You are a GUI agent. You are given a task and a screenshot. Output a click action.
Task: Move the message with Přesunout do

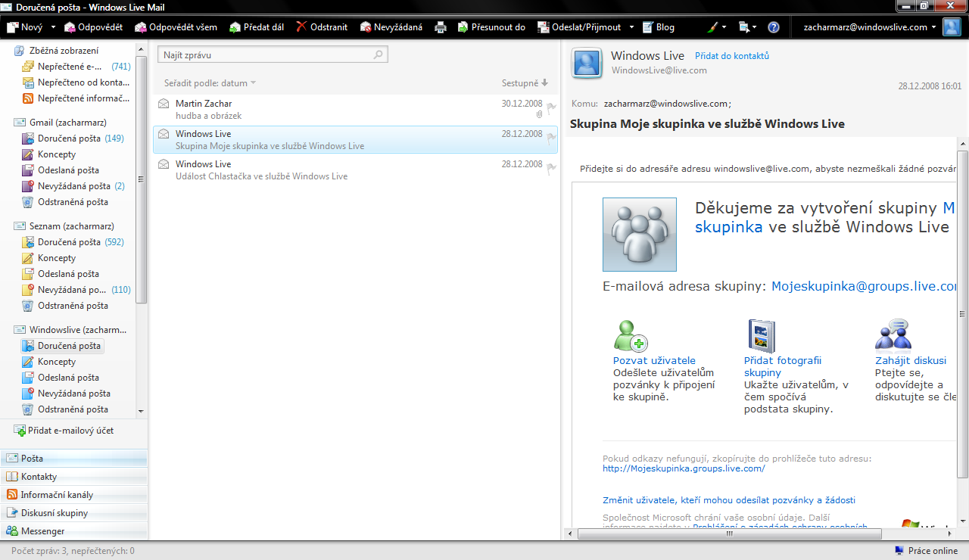(x=491, y=27)
